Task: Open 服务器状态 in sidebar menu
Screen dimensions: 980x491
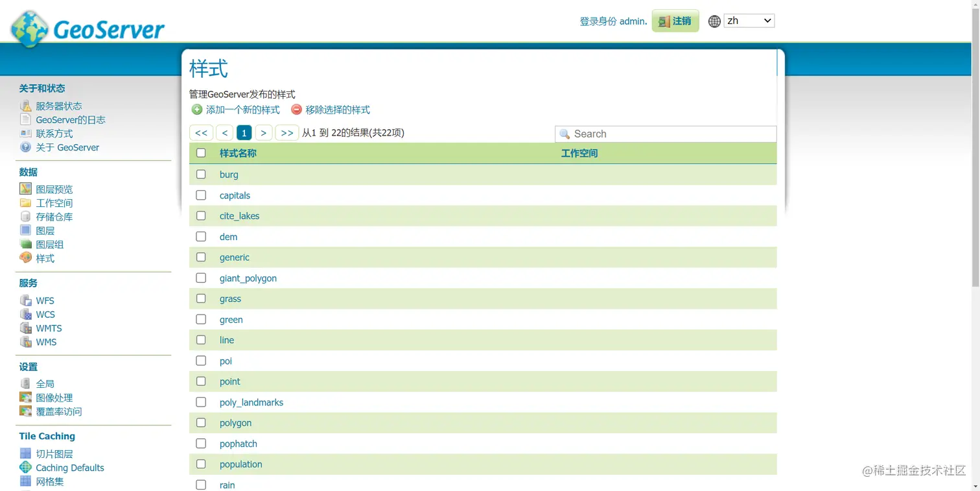Action: [x=59, y=106]
